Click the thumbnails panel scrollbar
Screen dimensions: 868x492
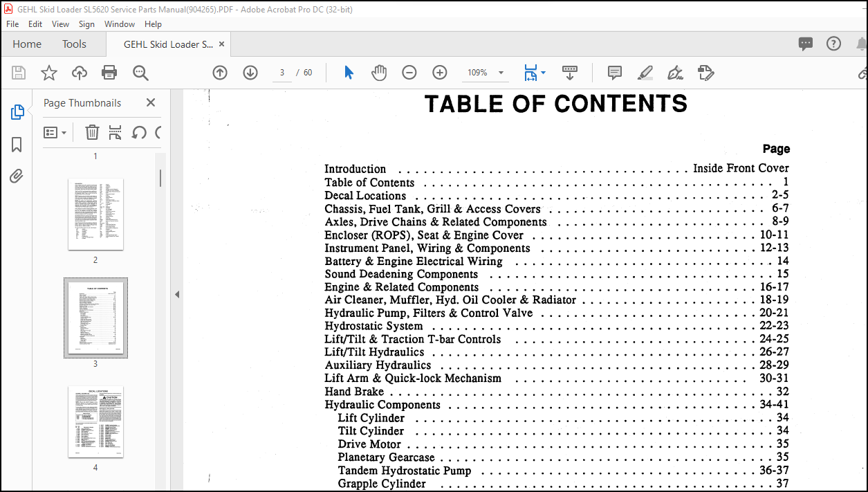(160, 179)
